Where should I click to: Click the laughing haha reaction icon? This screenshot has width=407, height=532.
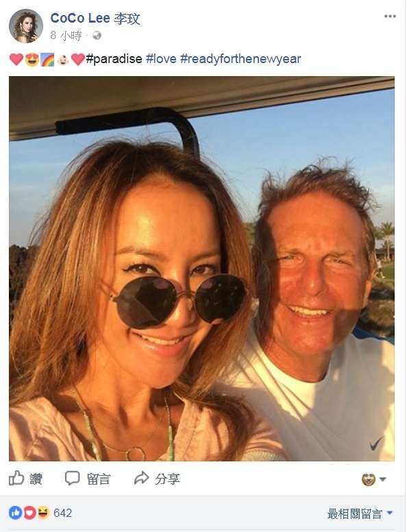pos(43,513)
